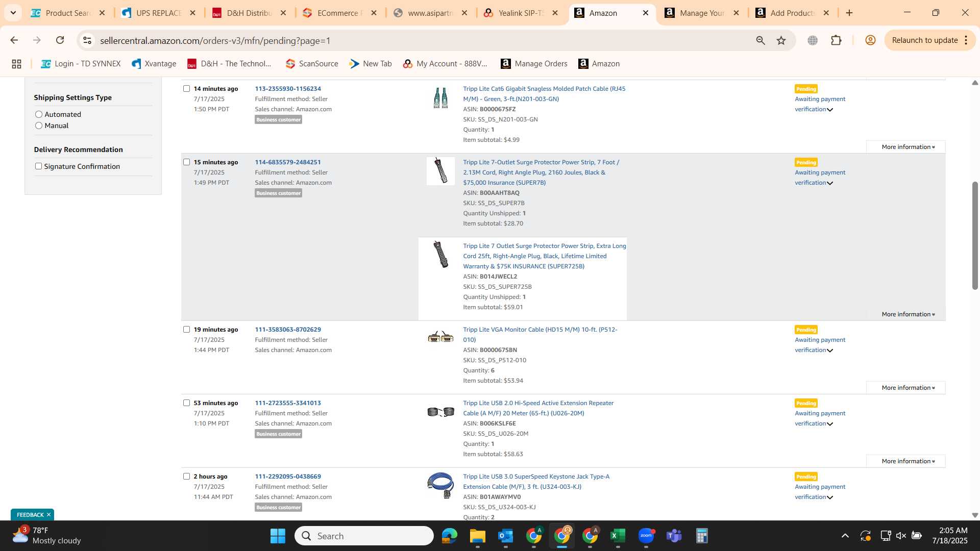Open Windows Start menu
This screenshot has width=980, height=551.
pyautogui.click(x=278, y=536)
